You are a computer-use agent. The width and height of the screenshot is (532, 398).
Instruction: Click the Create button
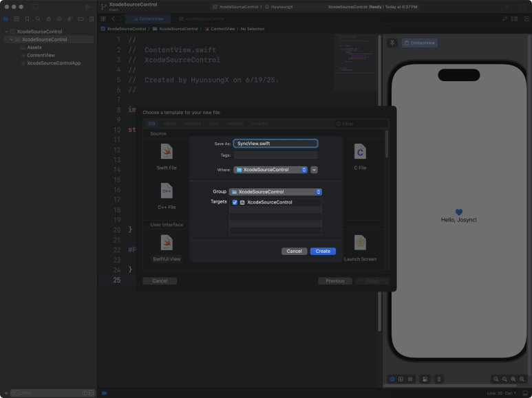point(323,251)
